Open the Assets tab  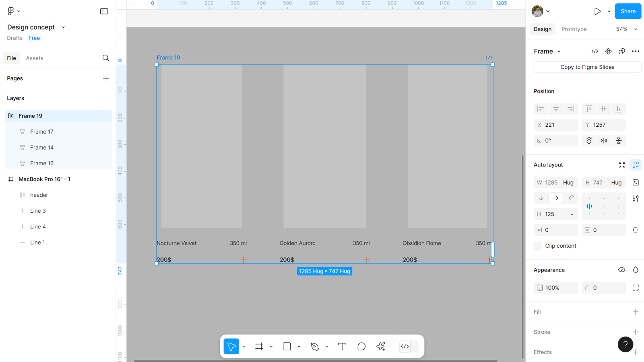point(35,58)
